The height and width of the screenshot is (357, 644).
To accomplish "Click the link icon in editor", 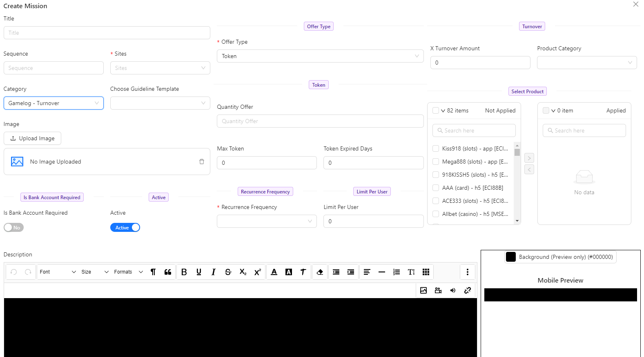I will [468, 290].
